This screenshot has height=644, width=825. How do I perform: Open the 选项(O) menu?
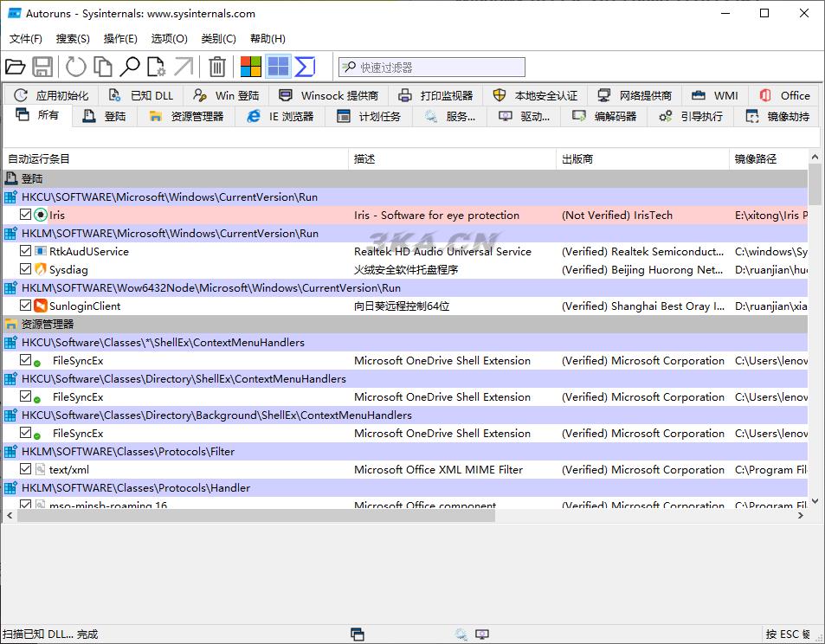[169, 38]
